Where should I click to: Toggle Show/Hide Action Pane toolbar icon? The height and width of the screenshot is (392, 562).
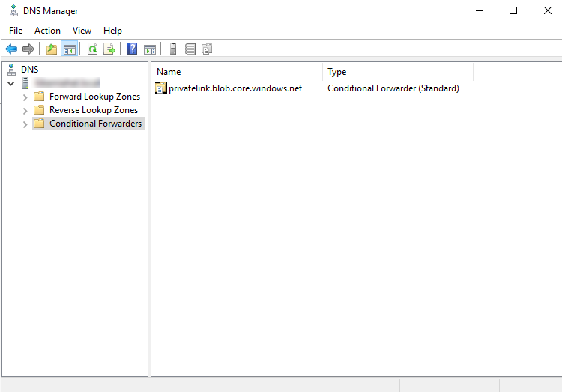point(150,49)
